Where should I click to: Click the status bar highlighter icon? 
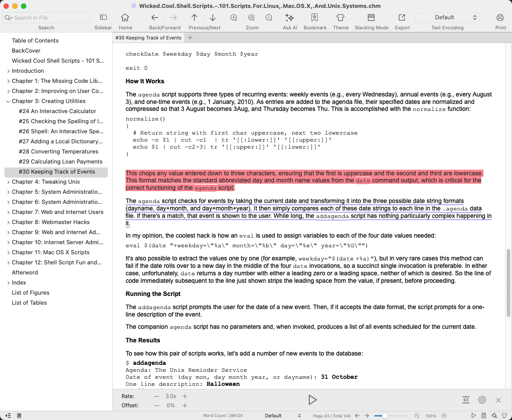tap(494, 416)
